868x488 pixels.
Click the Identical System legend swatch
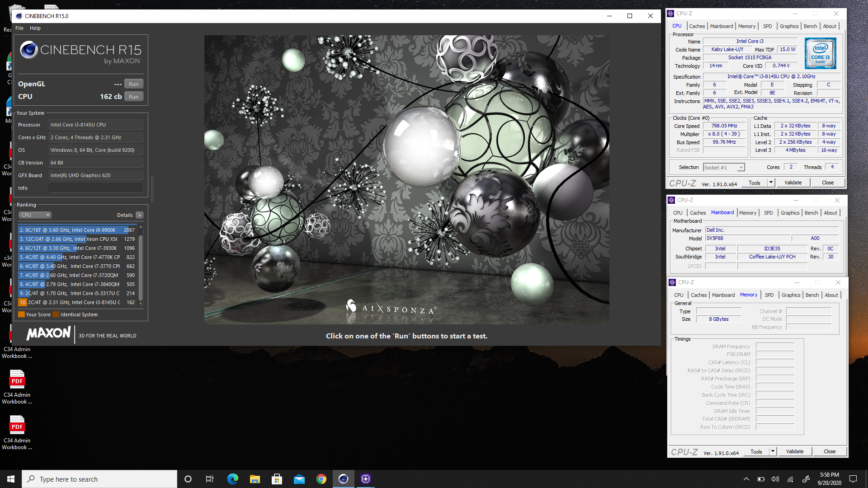[56, 314]
